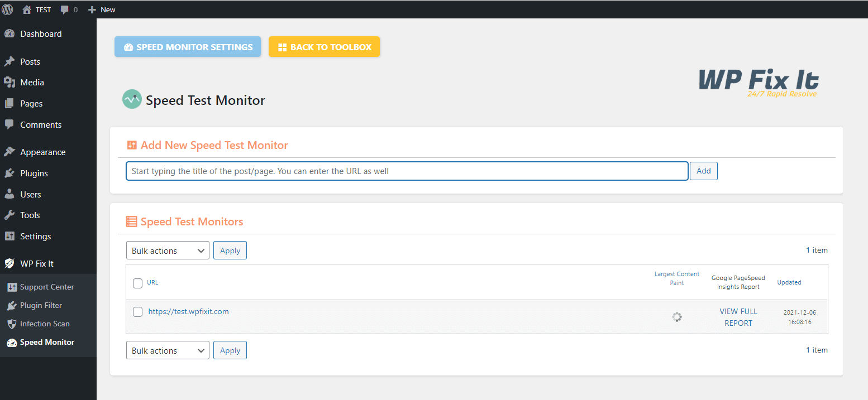Sort by the URL column header
Screen dimensions: 868x400
point(152,282)
